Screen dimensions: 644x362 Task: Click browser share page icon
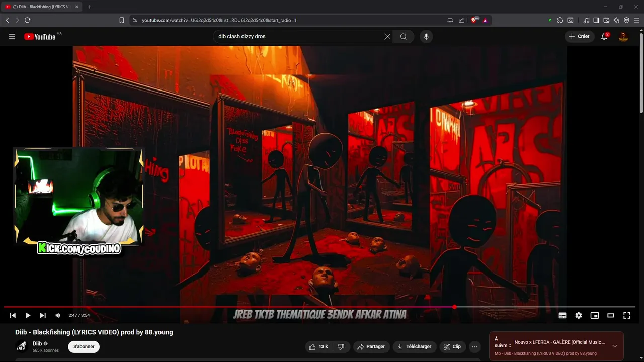(x=461, y=20)
